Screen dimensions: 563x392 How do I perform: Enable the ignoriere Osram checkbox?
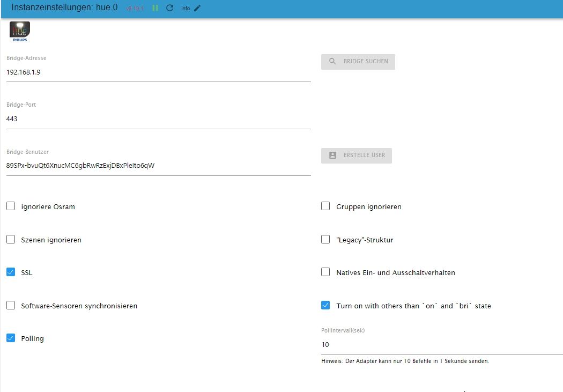(11, 206)
